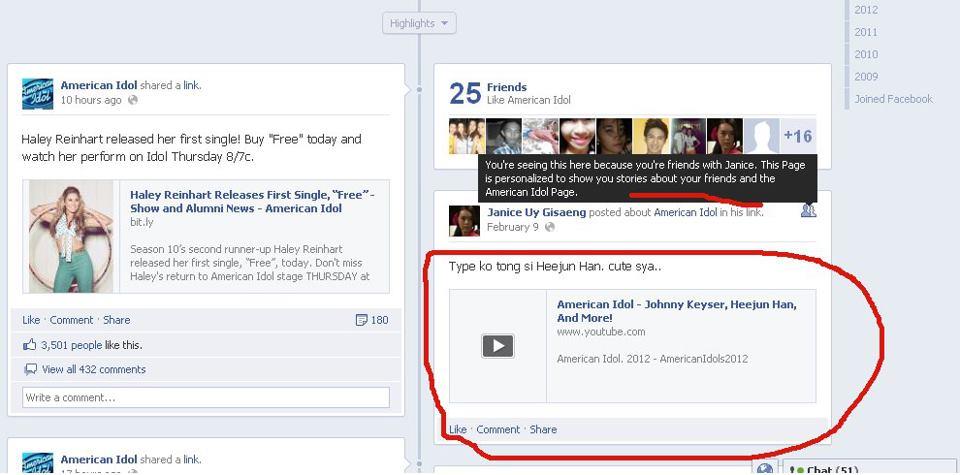Open American Idol page name on top post
Viewport: 960px width, 475px height.
click(99, 85)
